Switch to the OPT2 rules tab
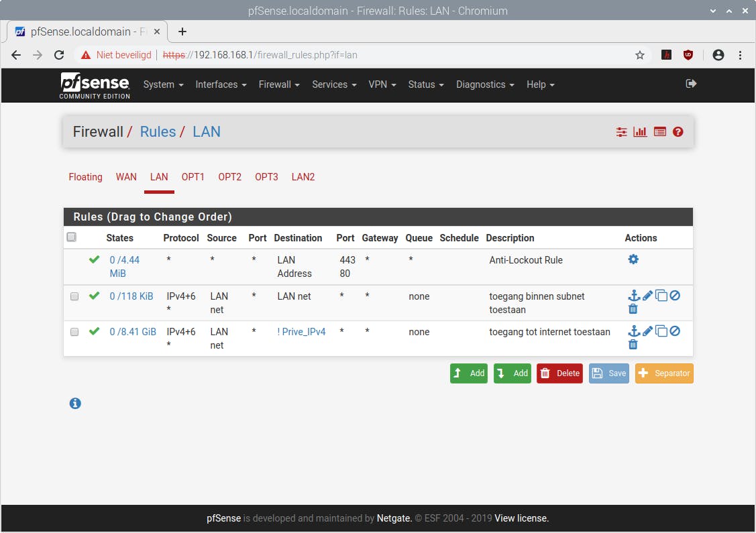This screenshot has width=756, height=533. click(229, 178)
